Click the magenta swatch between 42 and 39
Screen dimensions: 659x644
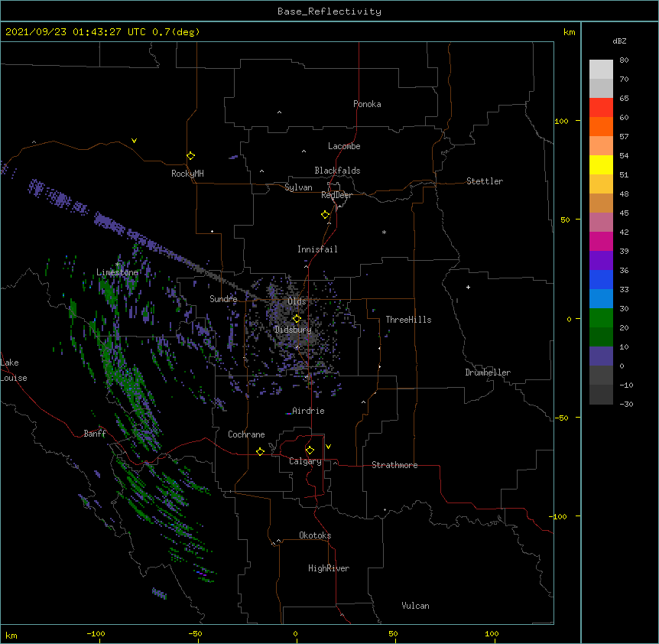click(601, 241)
